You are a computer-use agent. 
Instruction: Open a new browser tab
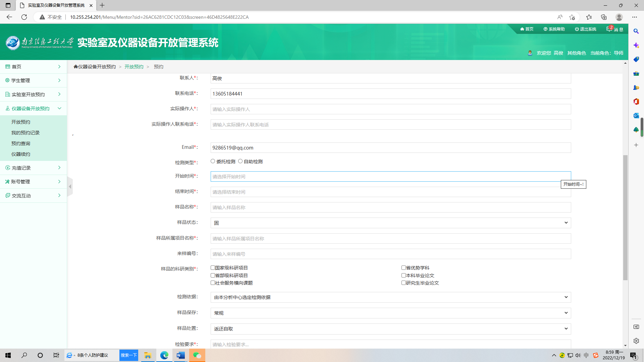[102, 5]
